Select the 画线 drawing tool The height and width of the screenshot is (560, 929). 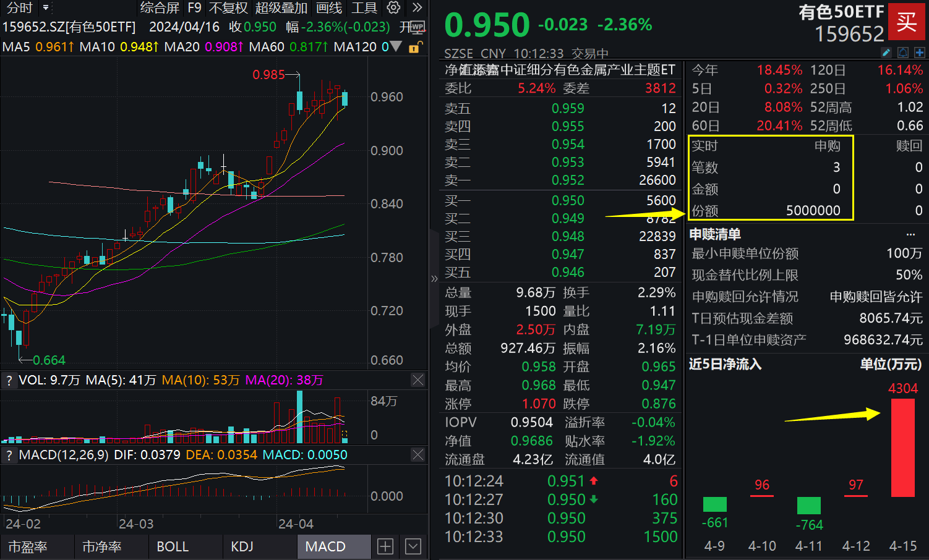329,8
